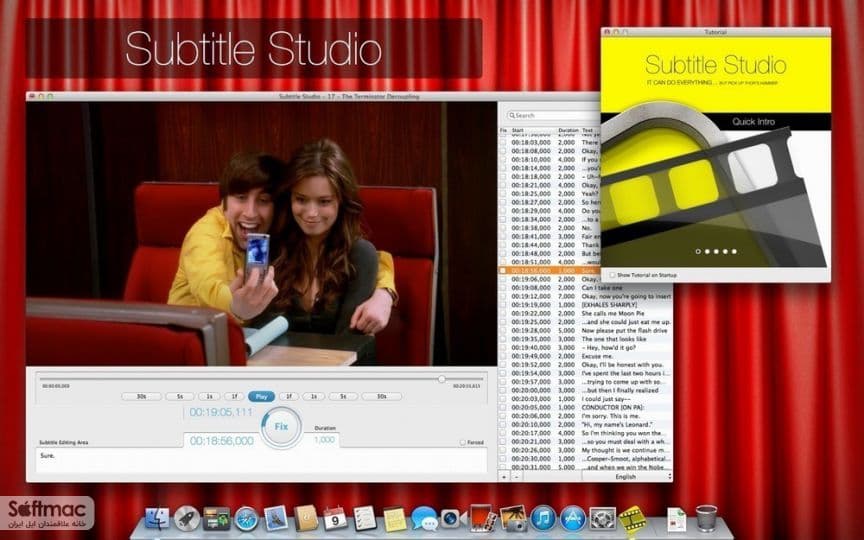Check Fix box for 00:18:03,000 row

(503, 142)
